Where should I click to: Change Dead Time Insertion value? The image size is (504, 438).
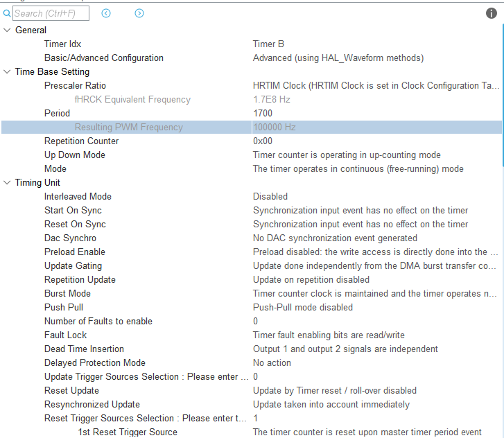tap(345, 349)
